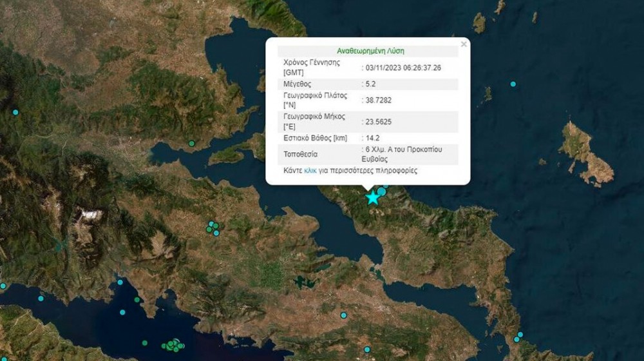The width and height of the screenshot is (644, 361).
Task: Select the earthquake dot in the sea west of Skyros island
Action: coord(513,84)
